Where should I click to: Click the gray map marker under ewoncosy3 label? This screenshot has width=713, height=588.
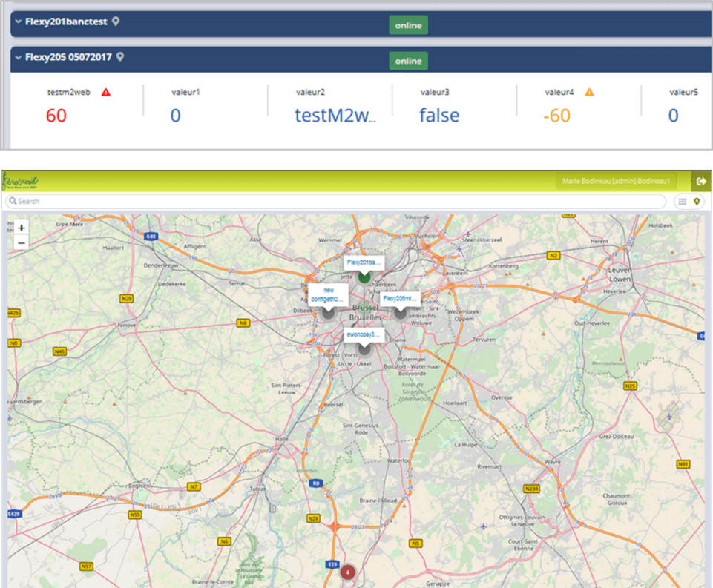point(364,349)
